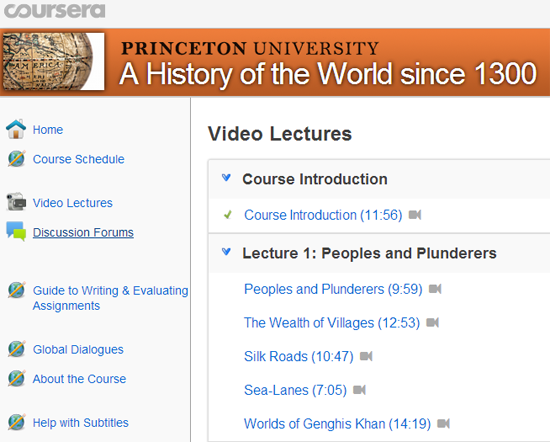Viewport: 550px width, 442px height.
Task: Go to Video Lectures in sidebar
Action: tap(73, 203)
